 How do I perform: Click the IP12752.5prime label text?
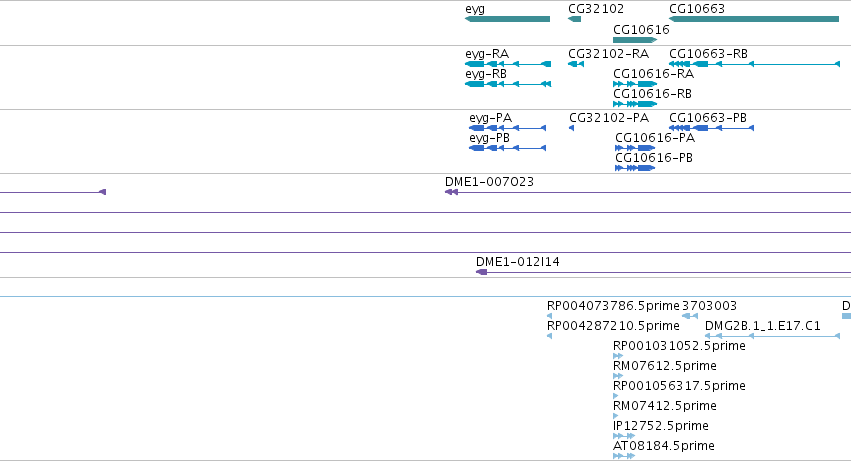pos(661,426)
